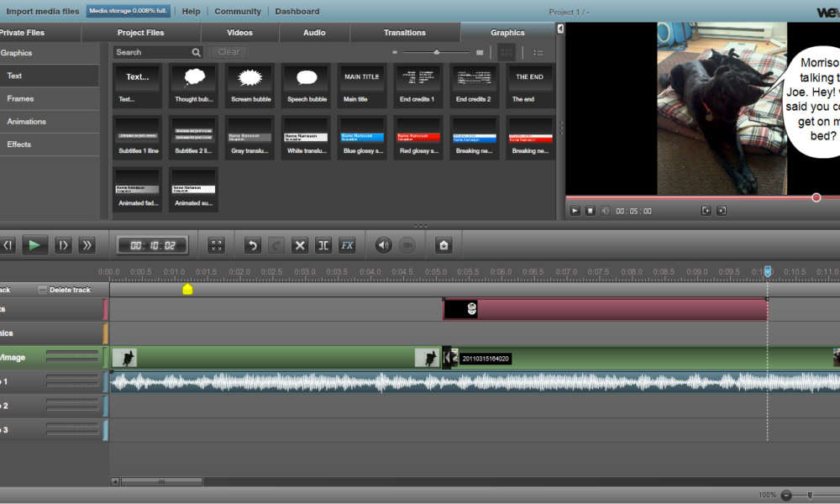Open the FX effects editor
The image size is (840, 504).
point(347,245)
